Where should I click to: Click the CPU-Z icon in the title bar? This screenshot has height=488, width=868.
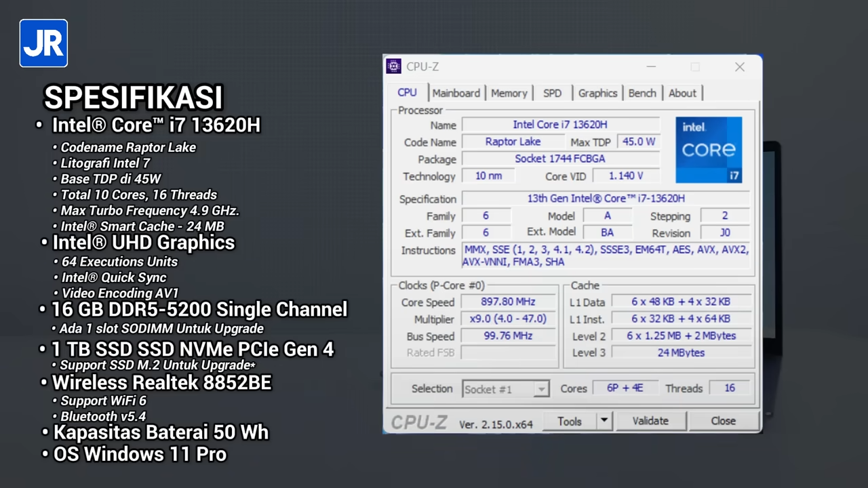coord(393,66)
